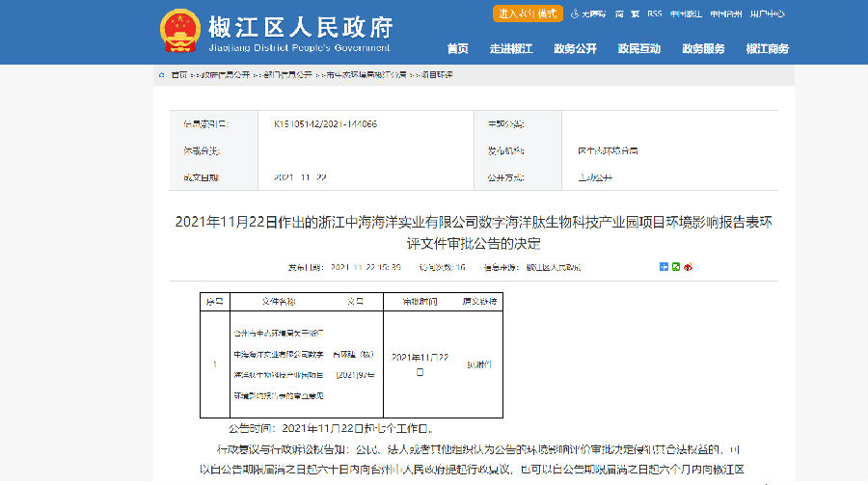Open the RSS feed link

(x=655, y=14)
